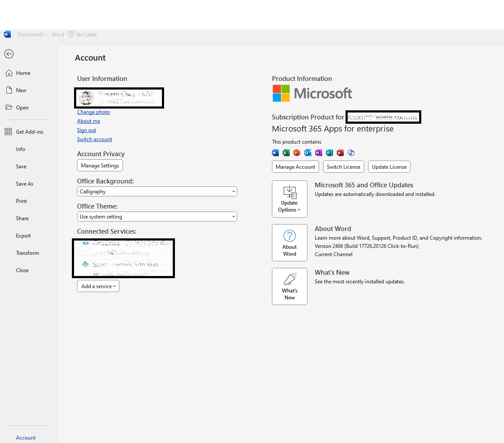The image size is (504, 443).
Task: Click the Open folder icon in sidebar
Action: (x=9, y=107)
